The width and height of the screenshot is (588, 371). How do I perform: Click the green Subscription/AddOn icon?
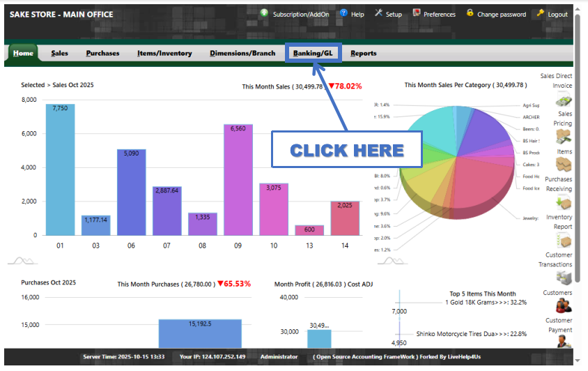point(264,13)
